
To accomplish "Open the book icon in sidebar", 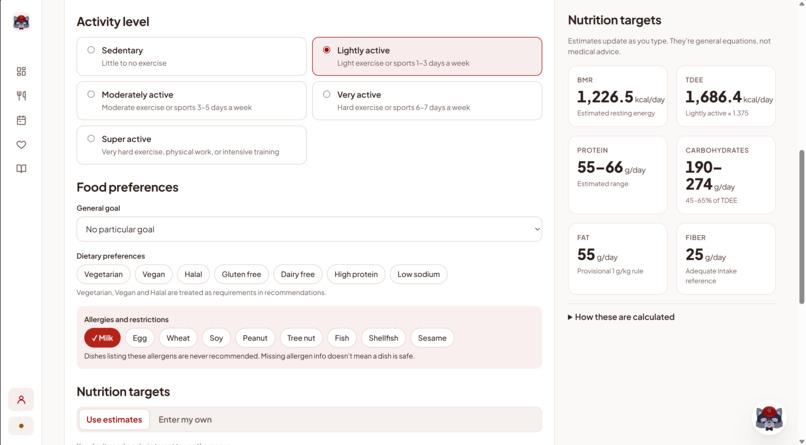I will pos(21,169).
